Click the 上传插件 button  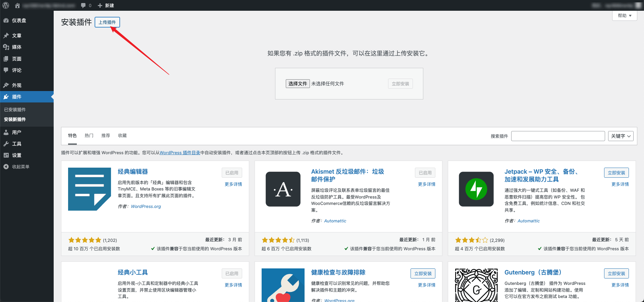[107, 22]
